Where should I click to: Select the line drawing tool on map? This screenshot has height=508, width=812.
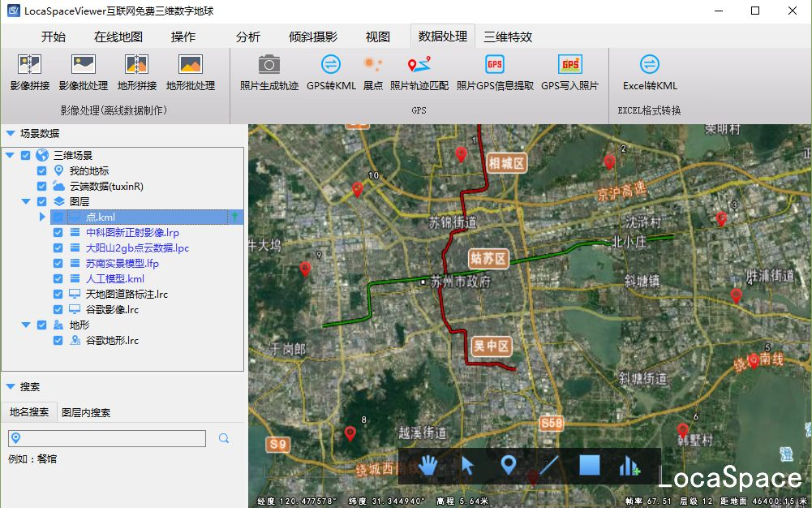coord(548,466)
